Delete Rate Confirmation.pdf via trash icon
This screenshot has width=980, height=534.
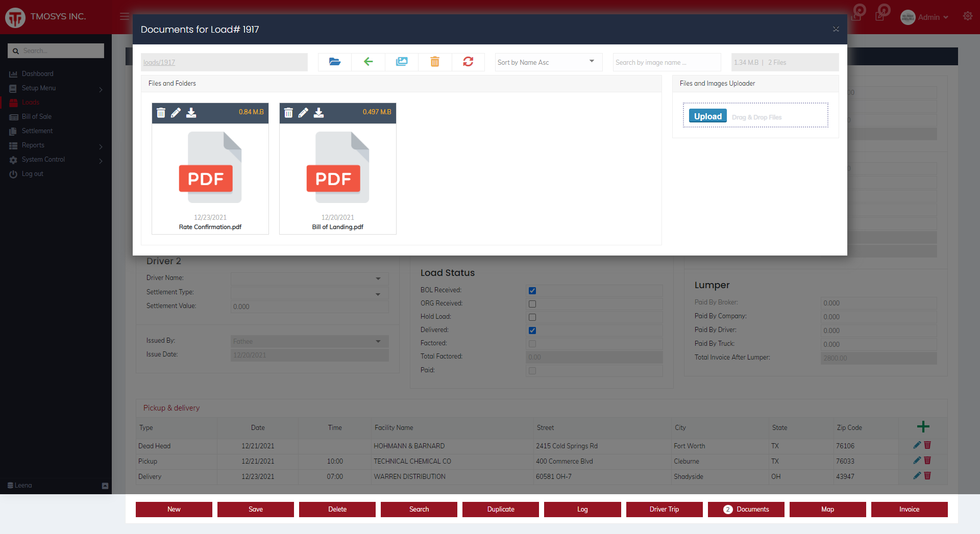point(161,113)
